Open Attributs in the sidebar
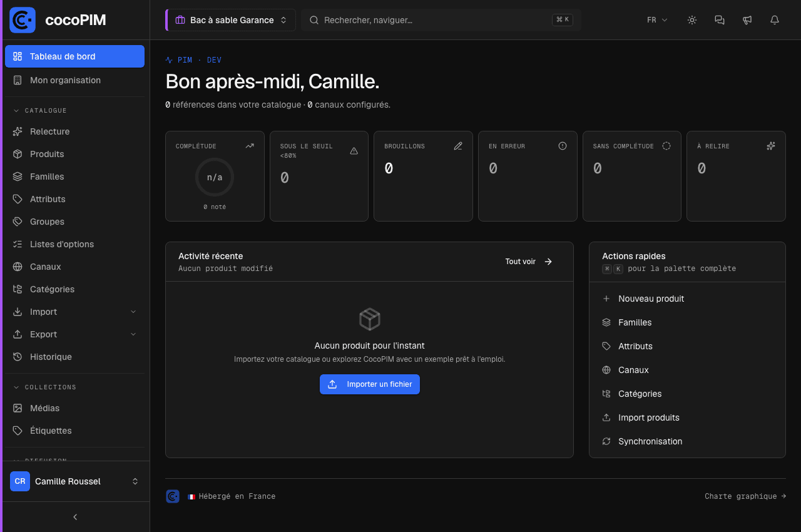 pyautogui.click(x=74, y=199)
